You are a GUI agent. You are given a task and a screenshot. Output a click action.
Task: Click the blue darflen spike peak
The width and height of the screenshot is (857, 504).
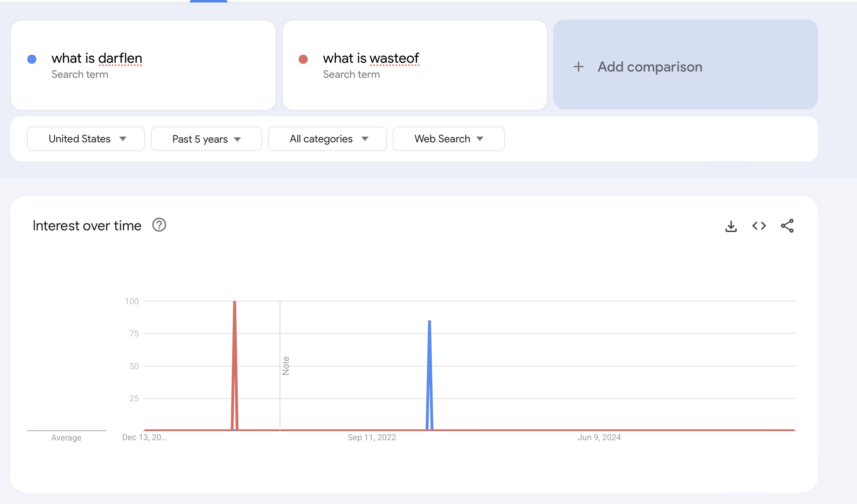pyautogui.click(x=430, y=321)
